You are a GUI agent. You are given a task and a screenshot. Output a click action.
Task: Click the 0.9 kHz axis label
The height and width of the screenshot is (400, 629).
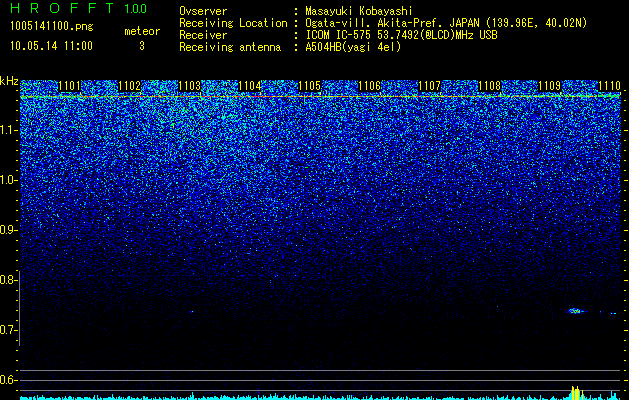[8, 230]
